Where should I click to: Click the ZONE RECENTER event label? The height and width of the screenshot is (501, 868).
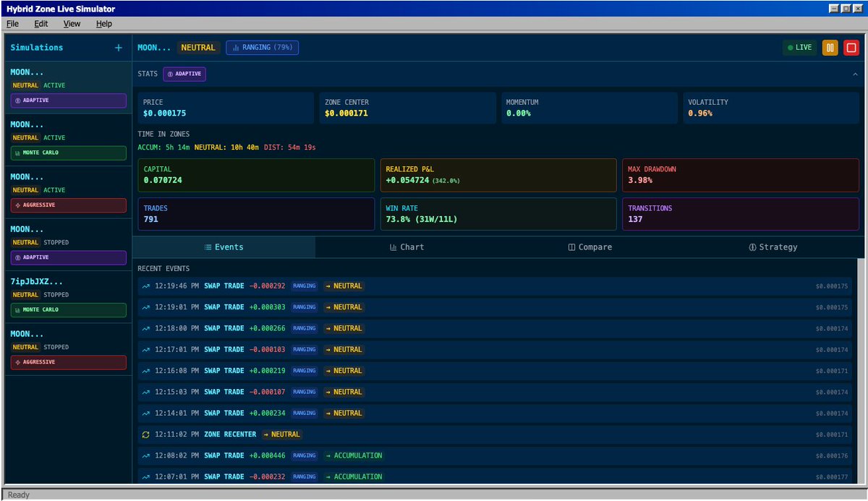point(230,434)
